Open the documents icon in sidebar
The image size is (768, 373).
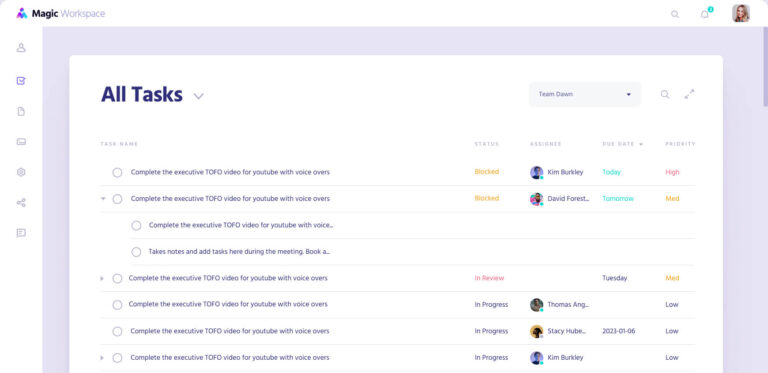(x=21, y=112)
